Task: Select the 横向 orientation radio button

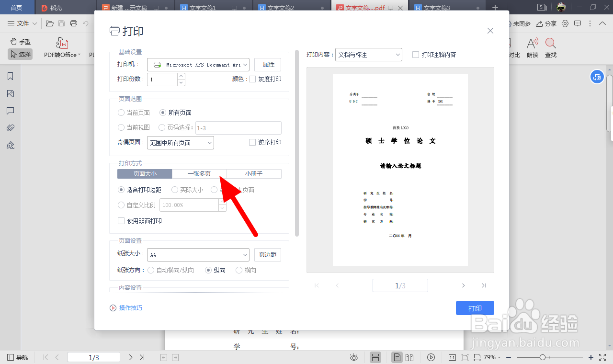Action: 239,270
